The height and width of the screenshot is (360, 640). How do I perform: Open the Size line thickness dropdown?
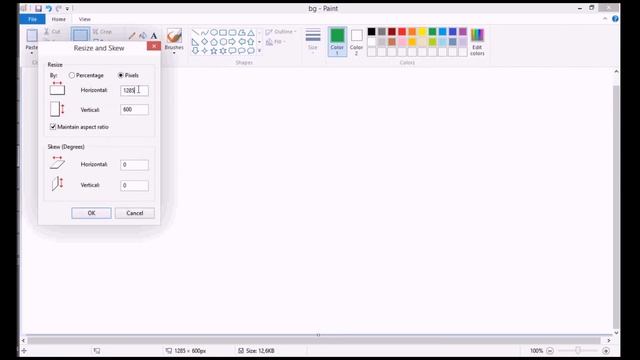pyautogui.click(x=313, y=42)
